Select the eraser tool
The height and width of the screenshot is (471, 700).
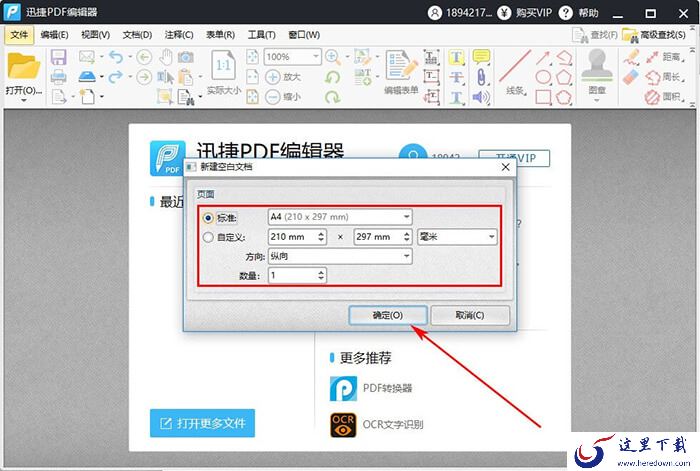pos(631,77)
